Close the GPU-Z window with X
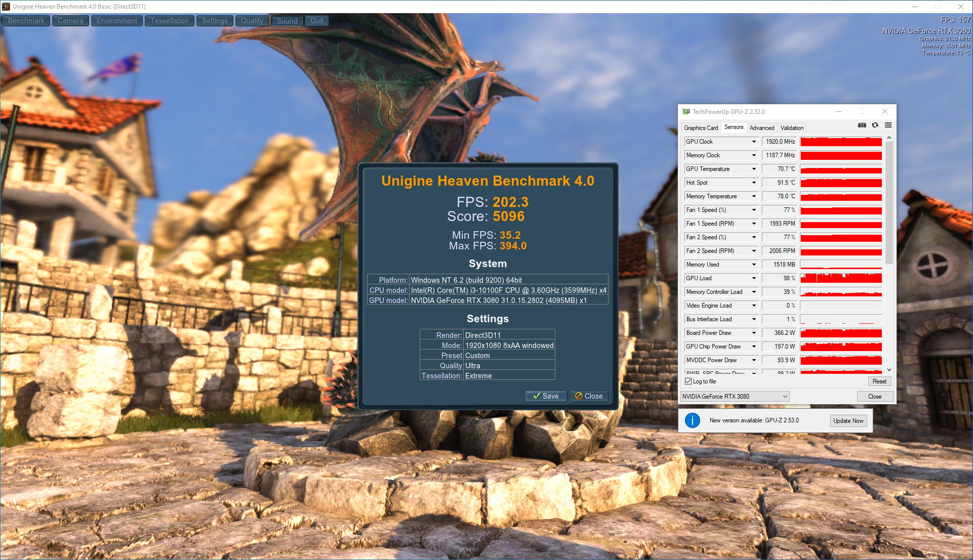Screen dimensions: 973x560 (x=885, y=112)
